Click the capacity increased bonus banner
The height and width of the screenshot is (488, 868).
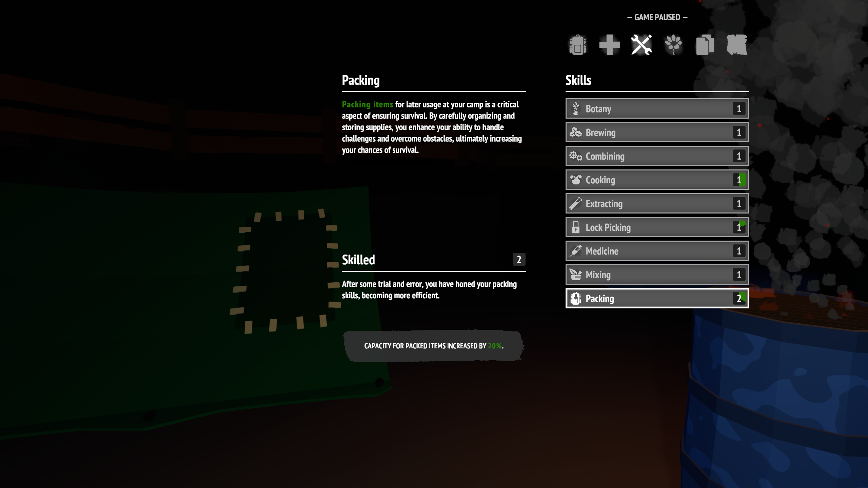434,346
